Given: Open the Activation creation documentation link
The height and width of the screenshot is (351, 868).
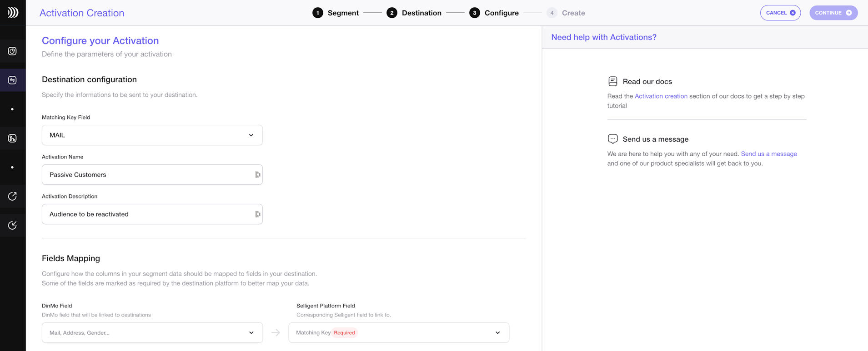Looking at the screenshot, I should [x=661, y=96].
